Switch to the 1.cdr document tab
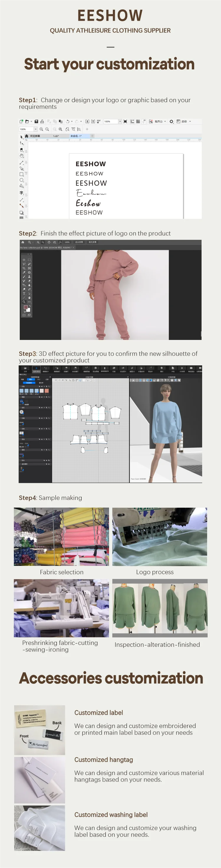The width and height of the screenshot is (221, 868). tap(56, 136)
